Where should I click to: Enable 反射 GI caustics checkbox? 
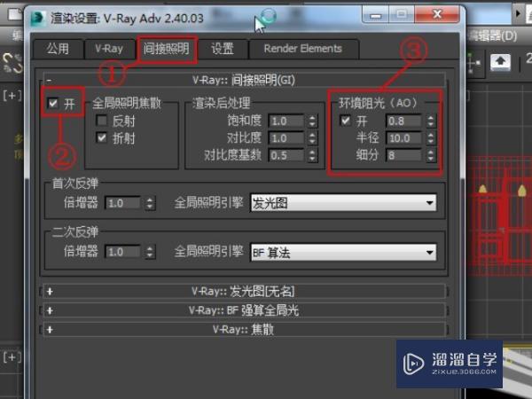pos(102,121)
